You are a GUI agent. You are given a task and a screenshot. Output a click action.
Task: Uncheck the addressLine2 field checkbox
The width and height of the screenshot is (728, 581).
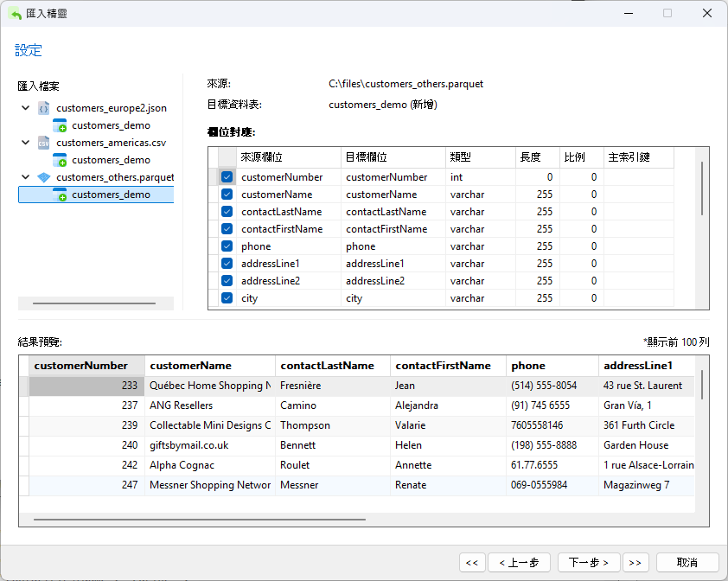click(x=227, y=280)
